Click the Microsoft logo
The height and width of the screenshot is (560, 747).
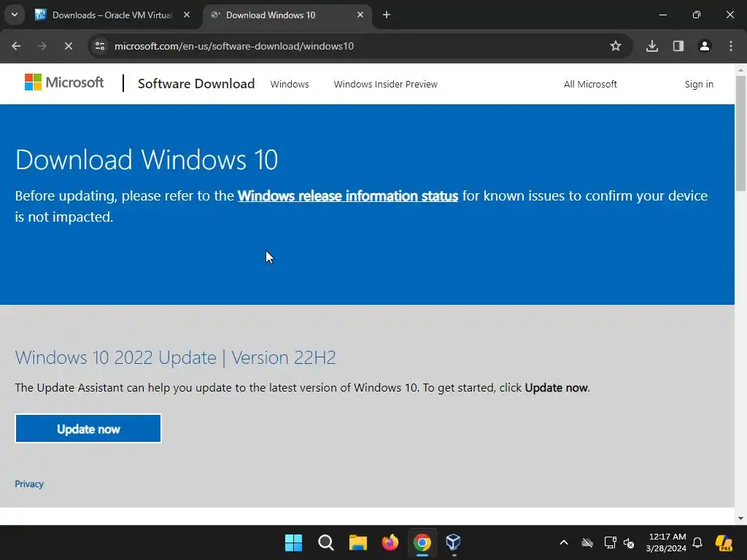click(x=64, y=82)
